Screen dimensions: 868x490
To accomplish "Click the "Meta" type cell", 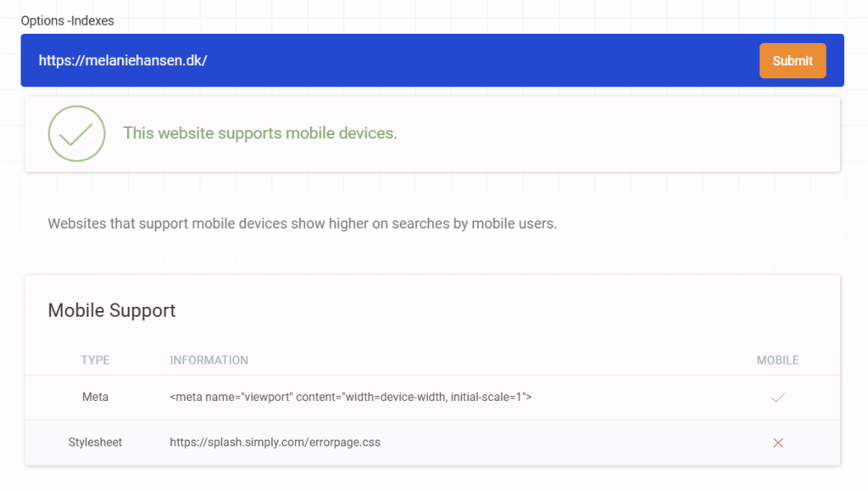I will pyautogui.click(x=95, y=397).
